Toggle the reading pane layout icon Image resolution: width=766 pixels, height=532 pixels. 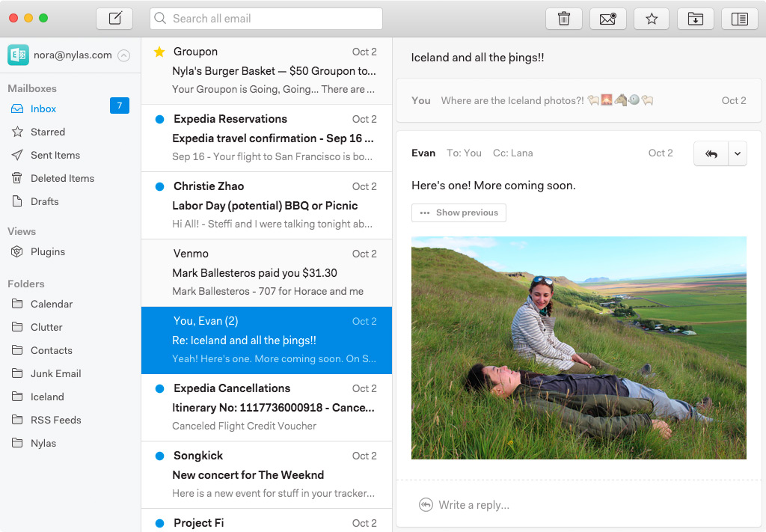(739, 18)
